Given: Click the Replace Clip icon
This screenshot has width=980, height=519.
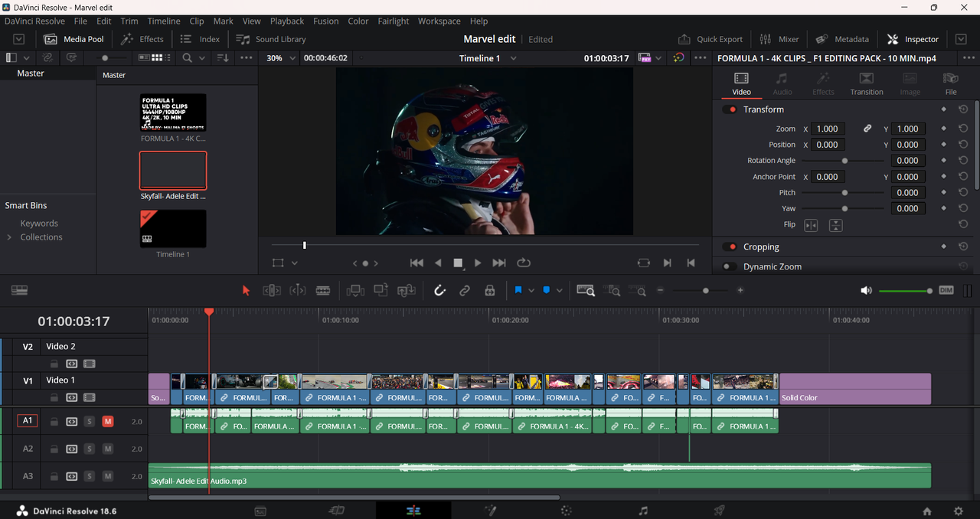Looking at the screenshot, I should point(407,291).
